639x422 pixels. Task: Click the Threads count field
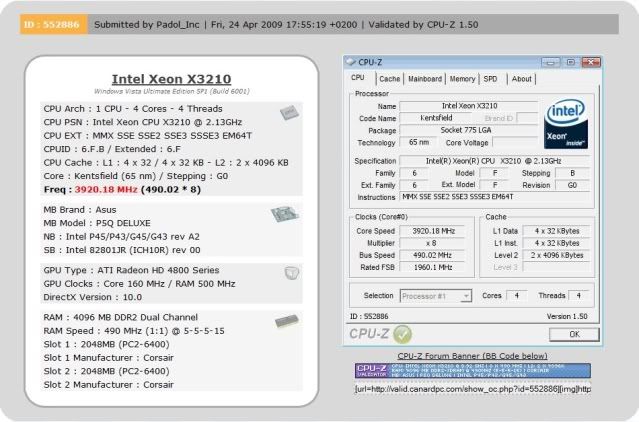[578, 296]
